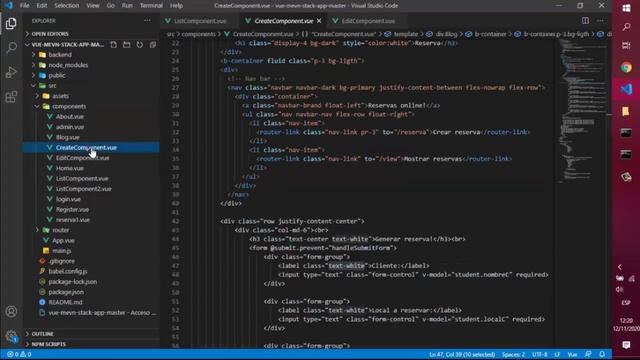The width and height of the screenshot is (640, 360).
Task: Collapse the components folder
Action: click(69, 107)
